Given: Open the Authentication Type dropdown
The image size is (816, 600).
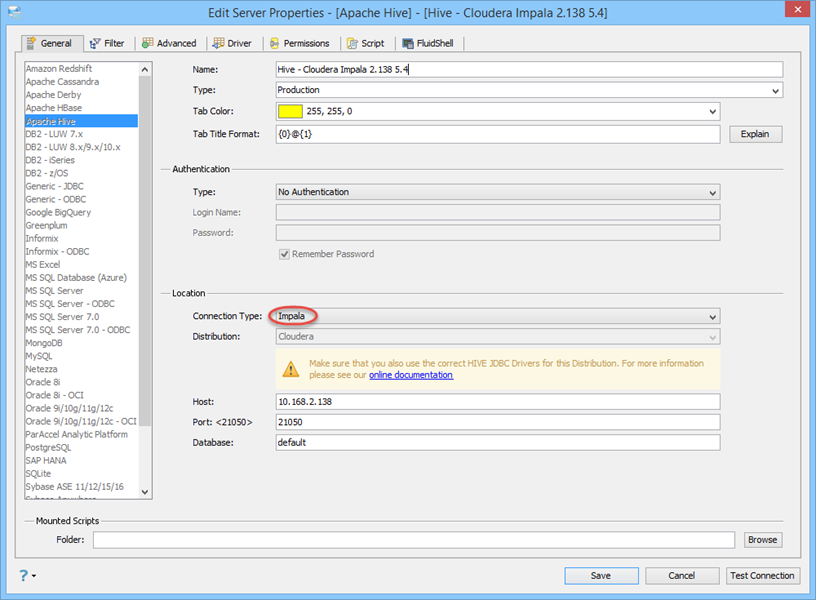Looking at the screenshot, I should [x=498, y=192].
